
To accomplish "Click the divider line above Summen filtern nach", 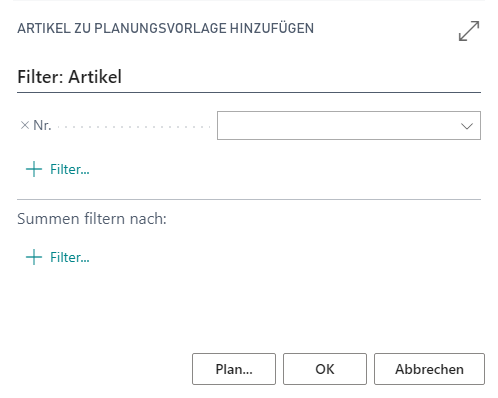I will coord(249,199).
